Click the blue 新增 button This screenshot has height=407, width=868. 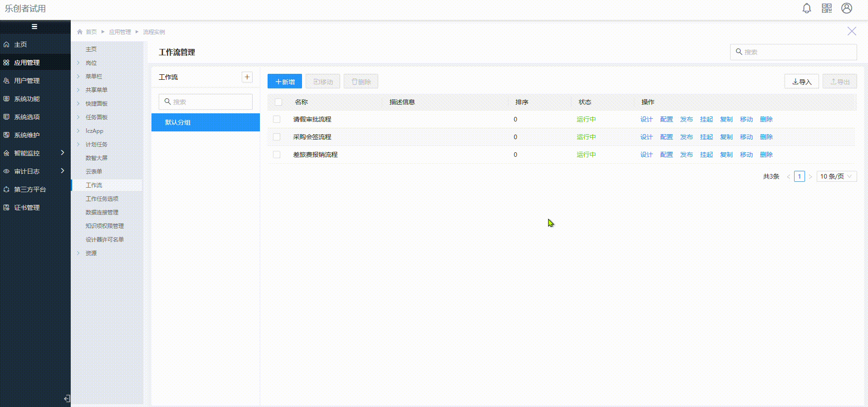pyautogui.click(x=284, y=82)
